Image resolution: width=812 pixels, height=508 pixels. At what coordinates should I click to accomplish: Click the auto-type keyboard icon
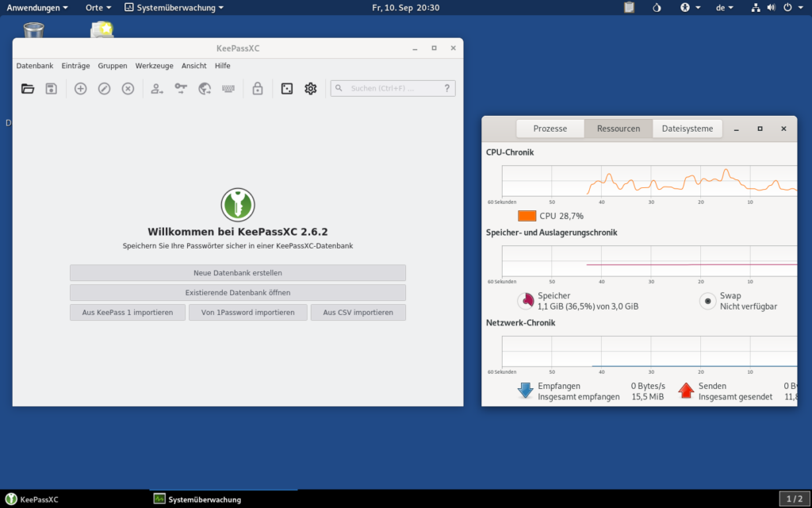tap(228, 89)
